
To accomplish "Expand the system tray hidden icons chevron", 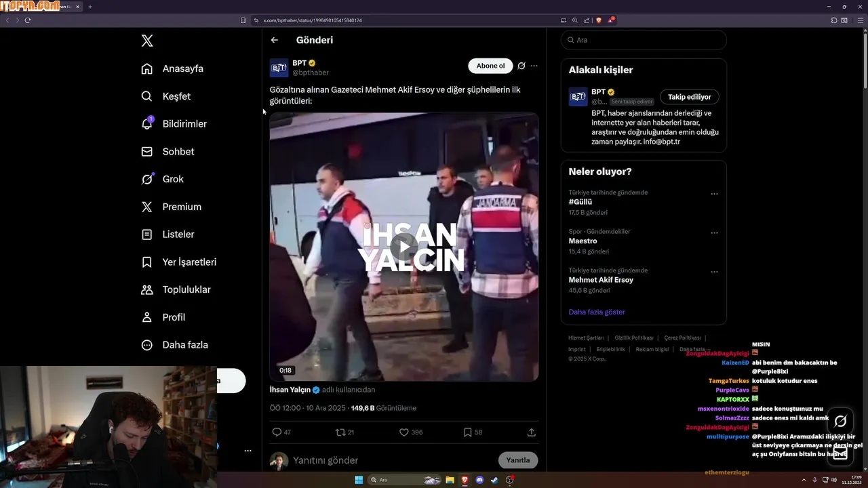I will [804, 480].
